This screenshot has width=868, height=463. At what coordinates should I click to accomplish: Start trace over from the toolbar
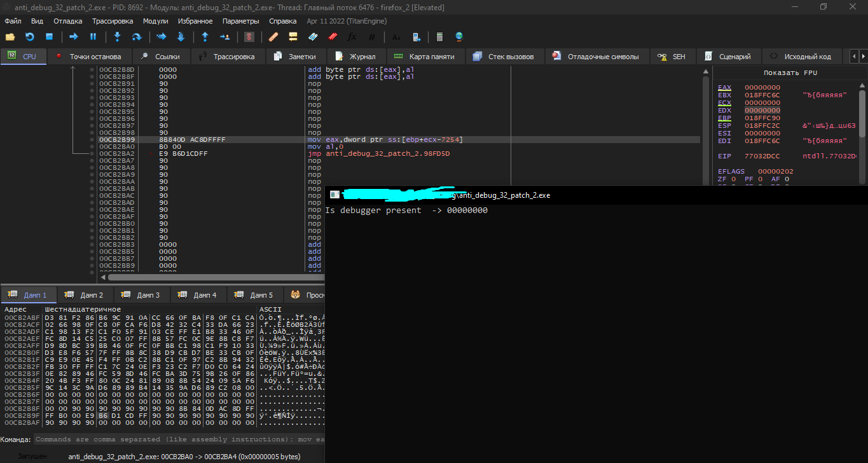click(x=180, y=37)
